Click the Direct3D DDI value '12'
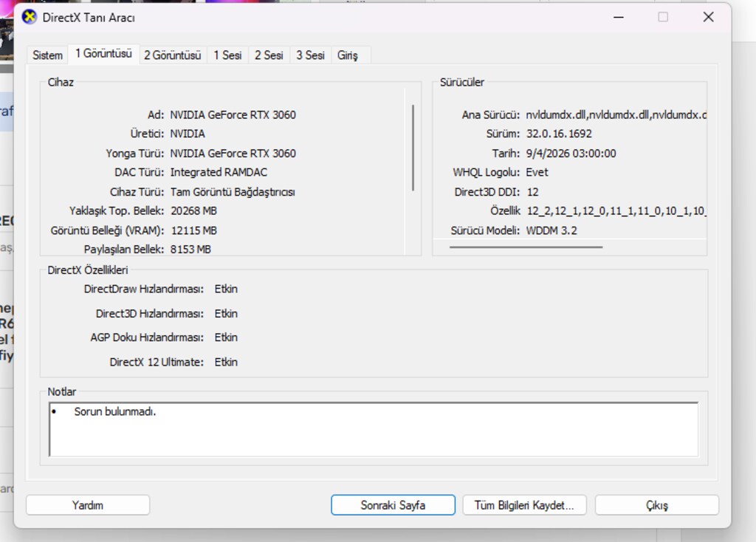Image resolution: width=756 pixels, height=542 pixels. (x=532, y=192)
